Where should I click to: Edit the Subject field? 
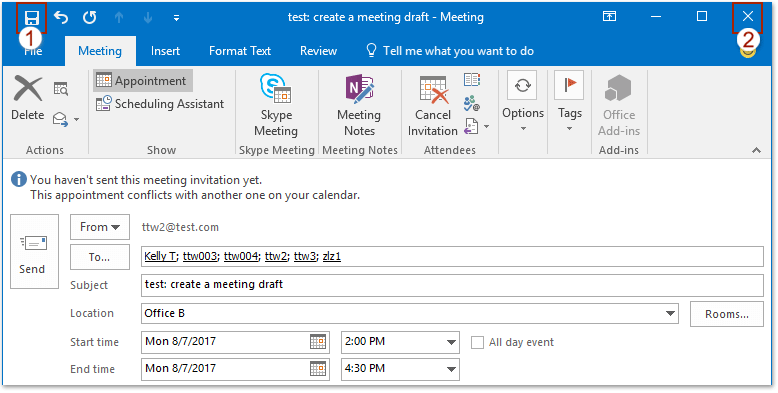coord(452,285)
